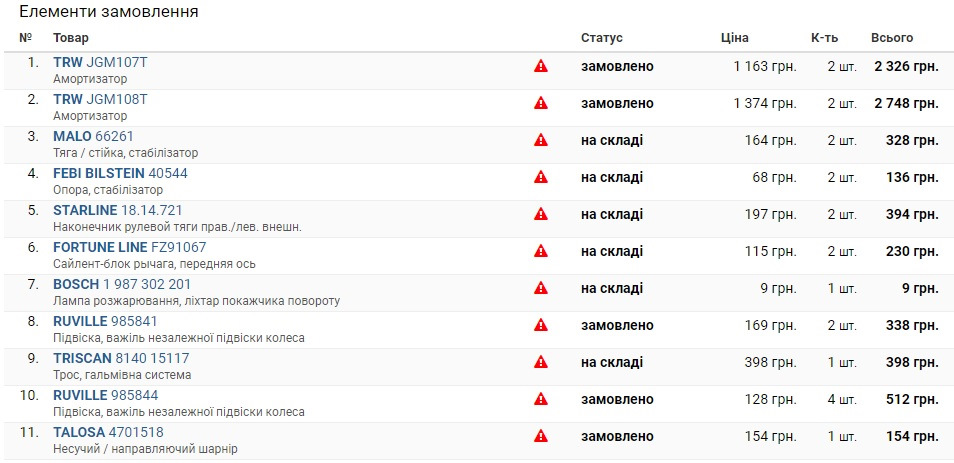Open MALO 66261 product page link
954x463 pixels.
point(93,136)
